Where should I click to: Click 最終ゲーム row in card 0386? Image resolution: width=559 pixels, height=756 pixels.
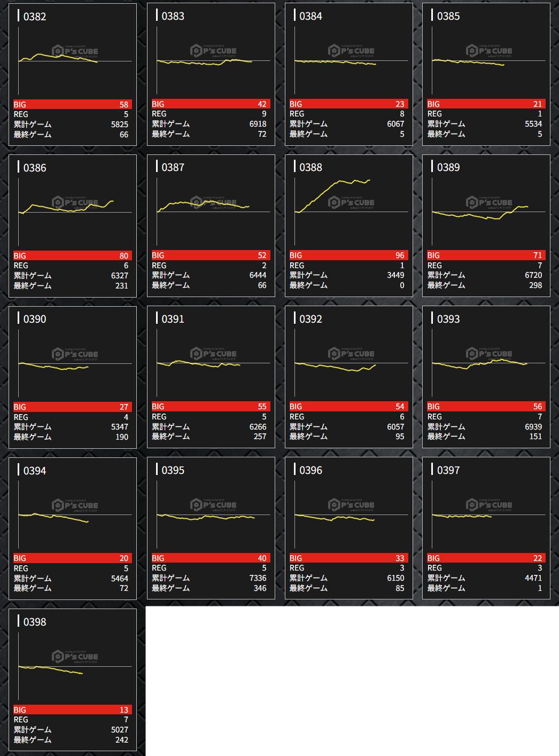pos(72,286)
